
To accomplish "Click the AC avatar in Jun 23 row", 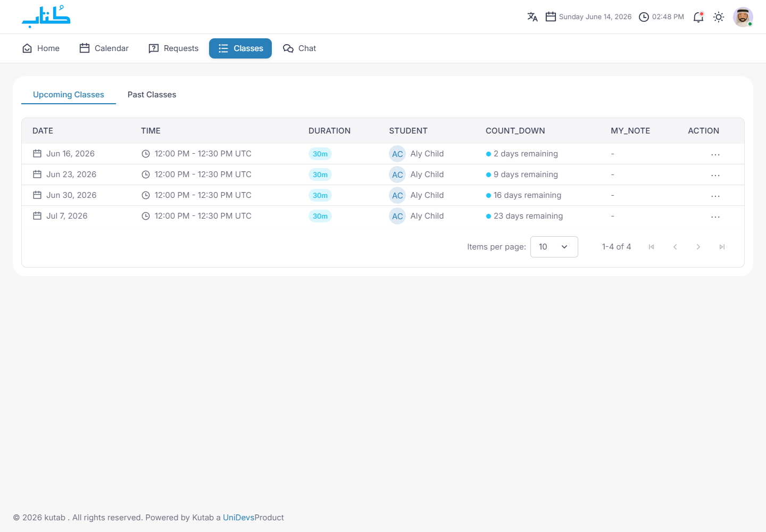I will tap(397, 174).
